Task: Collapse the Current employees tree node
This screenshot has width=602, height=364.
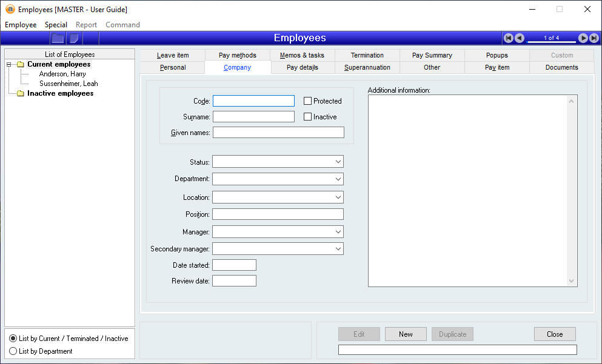Action: [9, 64]
